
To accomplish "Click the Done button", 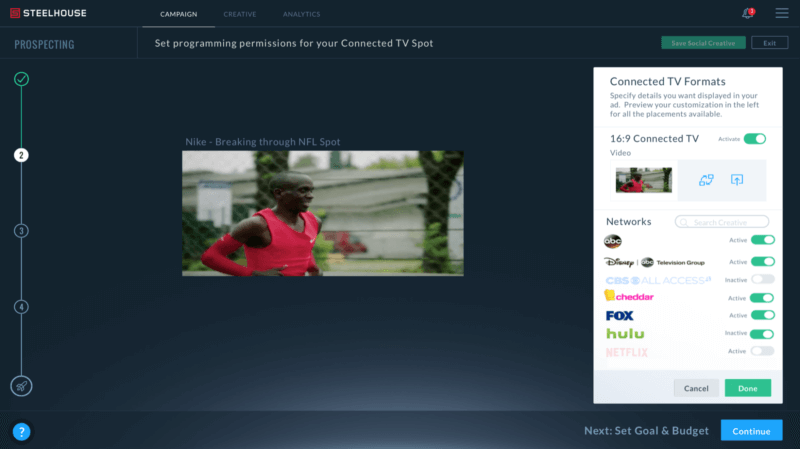I will coord(747,388).
